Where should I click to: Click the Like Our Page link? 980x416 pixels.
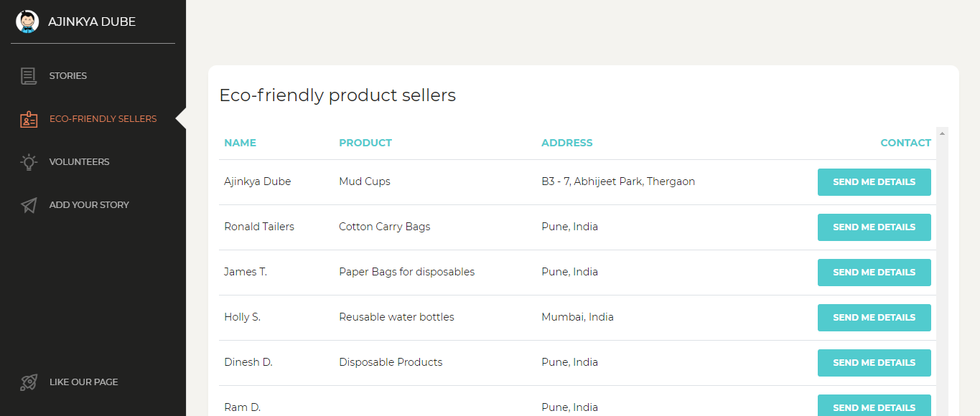pos(83,382)
